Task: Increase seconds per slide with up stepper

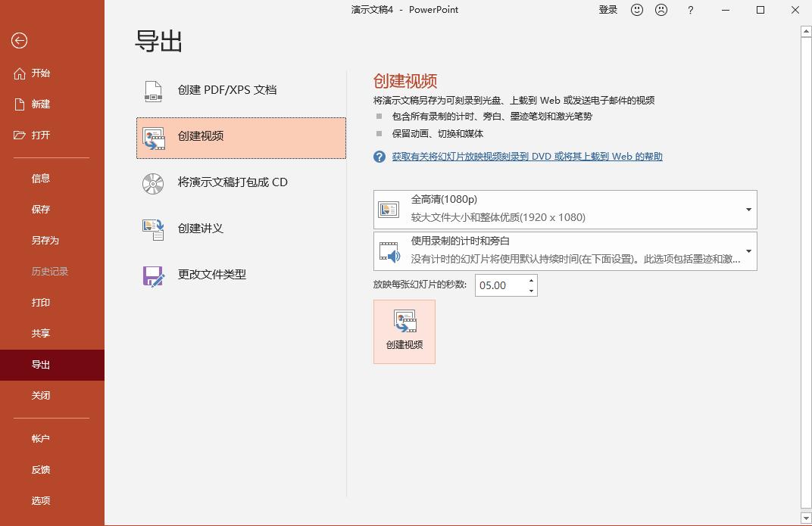Action: coord(530,281)
